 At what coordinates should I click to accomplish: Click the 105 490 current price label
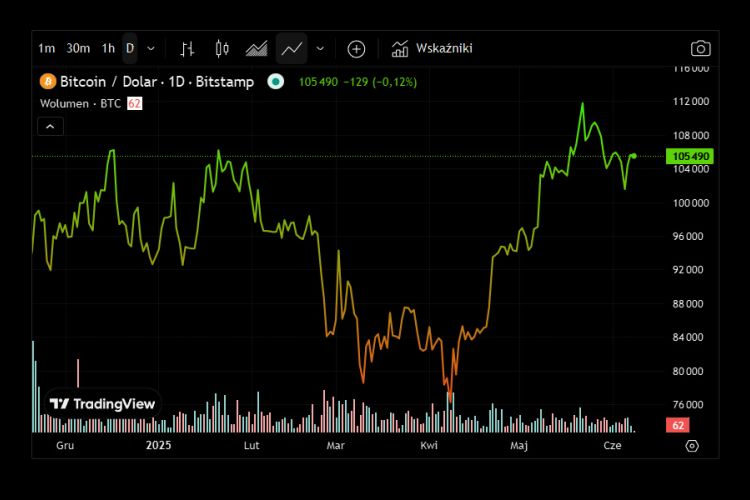691,156
